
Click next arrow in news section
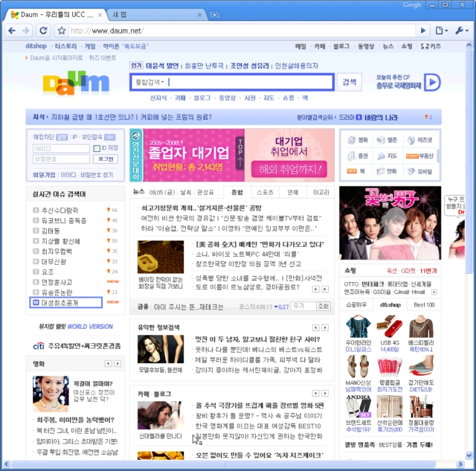[325, 289]
